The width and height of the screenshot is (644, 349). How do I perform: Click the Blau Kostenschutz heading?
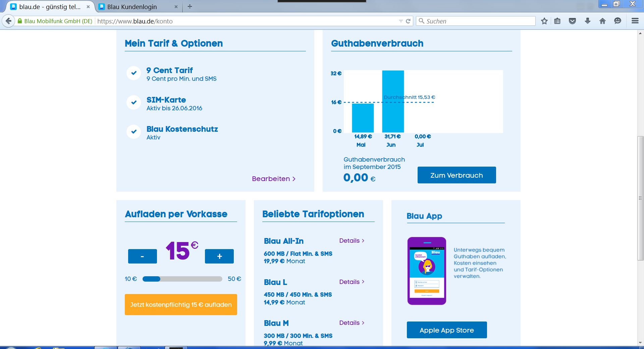tap(182, 129)
